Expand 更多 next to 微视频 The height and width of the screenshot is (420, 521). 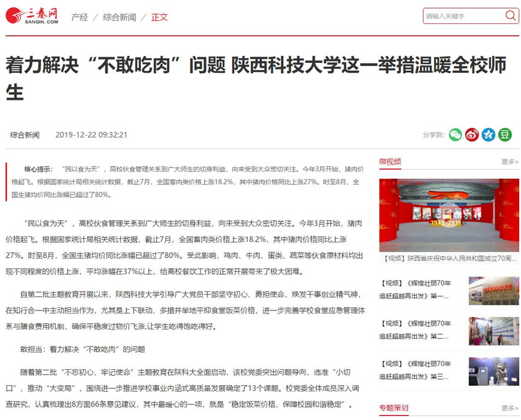point(509,162)
